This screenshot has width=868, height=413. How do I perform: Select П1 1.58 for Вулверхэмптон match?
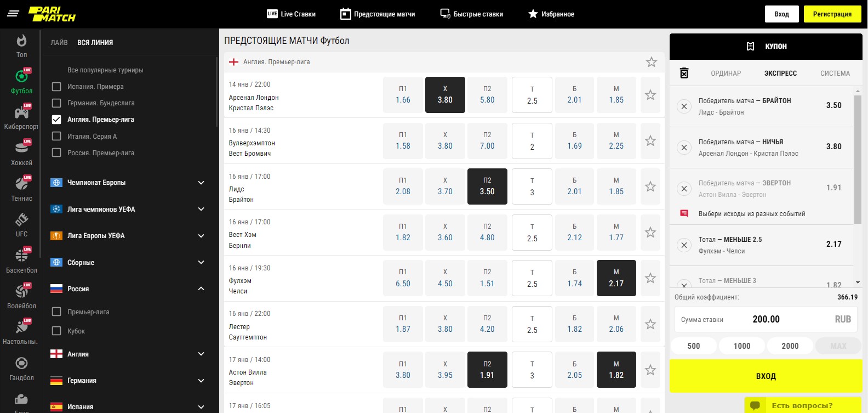[403, 141]
